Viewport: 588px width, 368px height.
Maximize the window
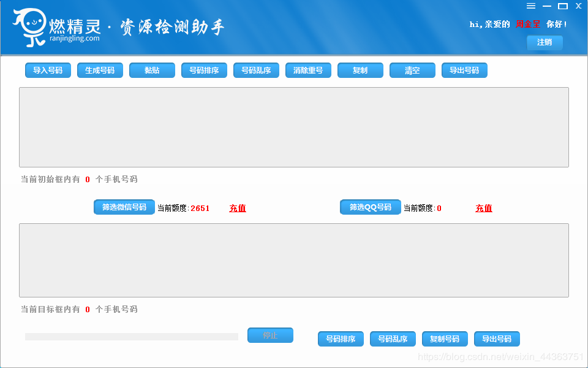pos(562,6)
